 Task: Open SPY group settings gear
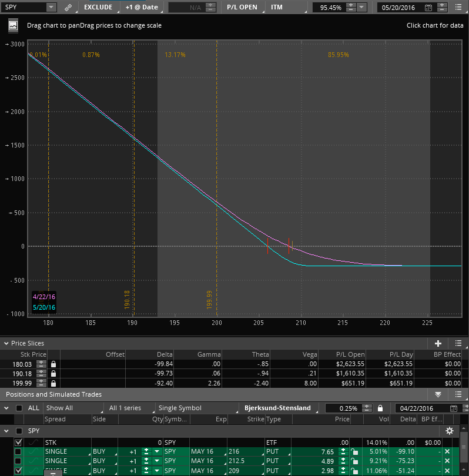pos(450,431)
